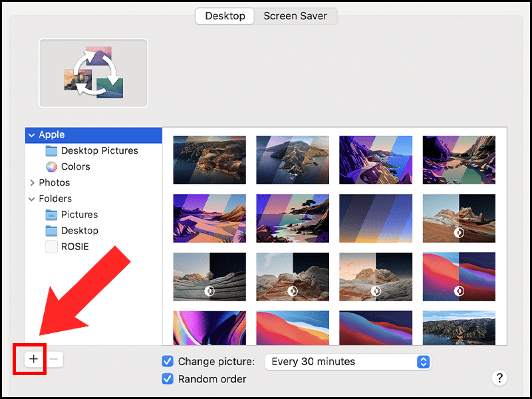The width and height of the screenshot is (532, 399).
Task: Toggle the Change picture checkbox
Action: click(168, 361)
